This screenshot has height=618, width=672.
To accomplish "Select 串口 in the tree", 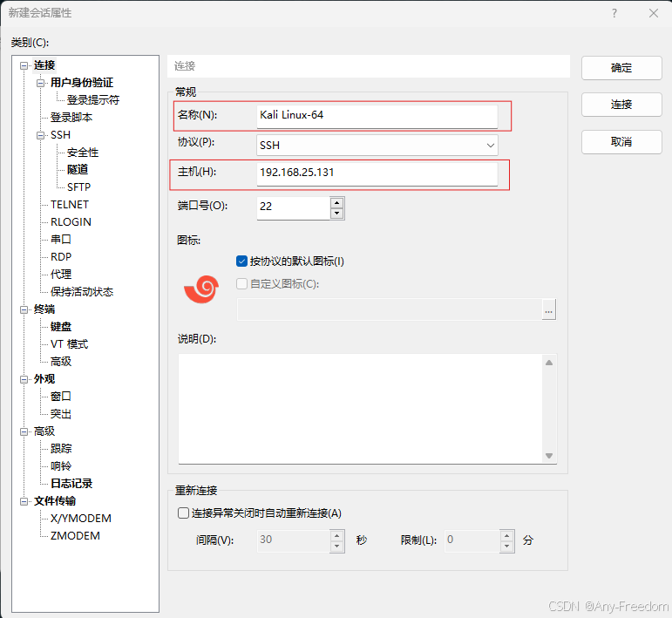I will (61, 240).
